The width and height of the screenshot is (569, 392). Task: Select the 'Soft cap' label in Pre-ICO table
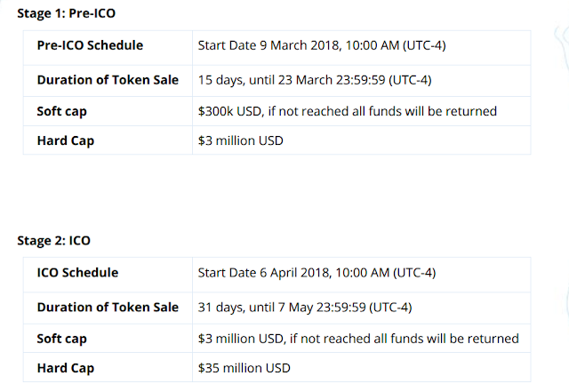(62, 111)
